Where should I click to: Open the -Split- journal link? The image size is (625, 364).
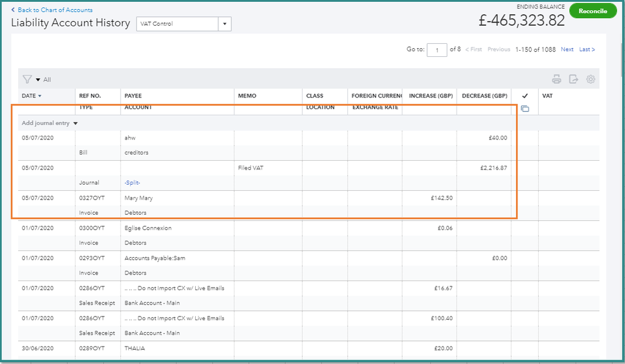(x=133, y=183)
